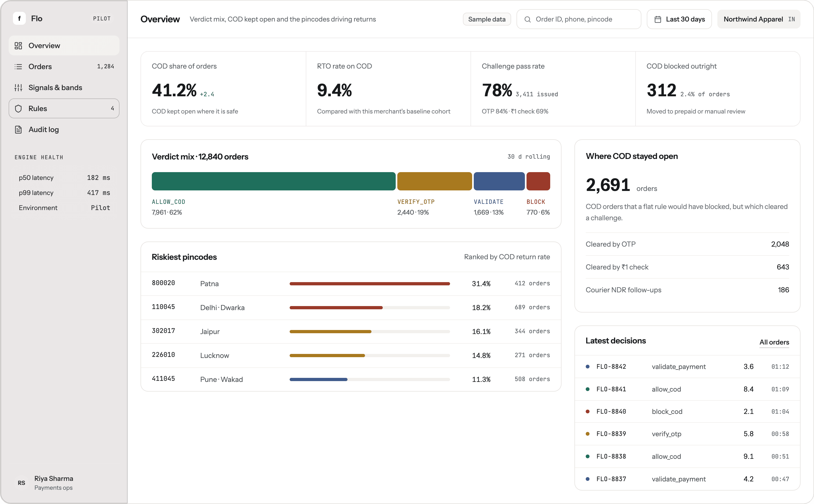Click the search magnifier icon

[x=527, y=19]
